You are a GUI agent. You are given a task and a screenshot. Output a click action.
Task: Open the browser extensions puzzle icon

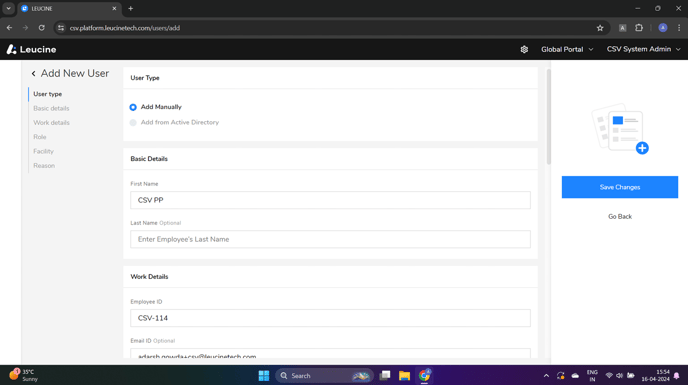tap(639, 28)
